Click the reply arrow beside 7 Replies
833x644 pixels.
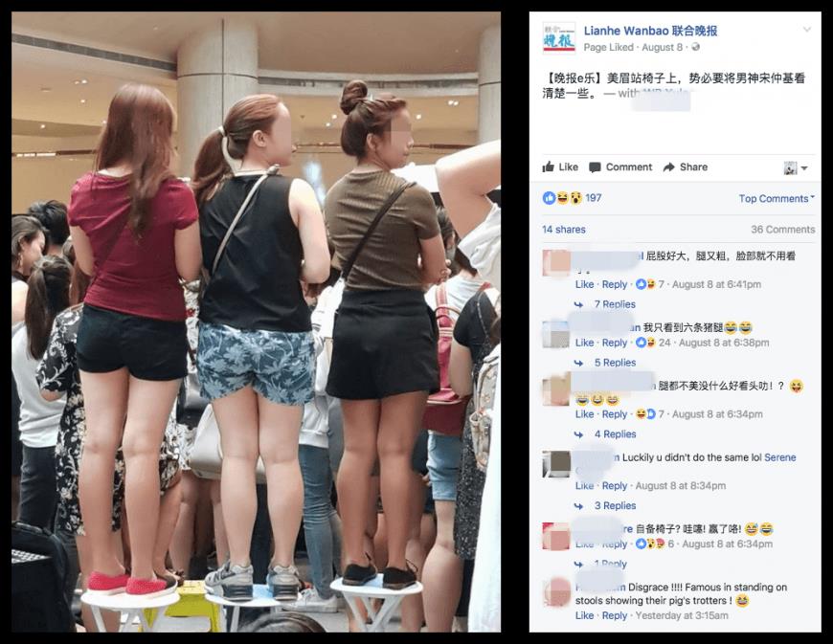point(578,304)
